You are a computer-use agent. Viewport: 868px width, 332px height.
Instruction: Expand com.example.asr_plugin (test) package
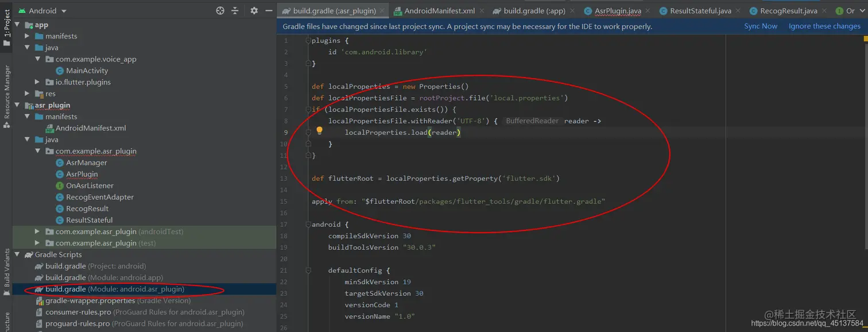(x=37, y=243)
